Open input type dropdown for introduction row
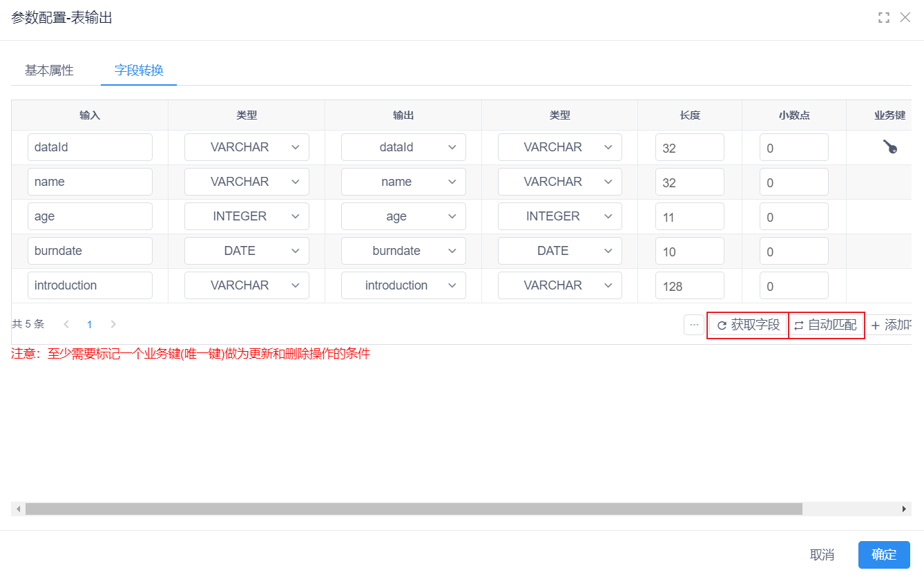The height and width of the screenshot is (577, 924). (x=247, y=285)
